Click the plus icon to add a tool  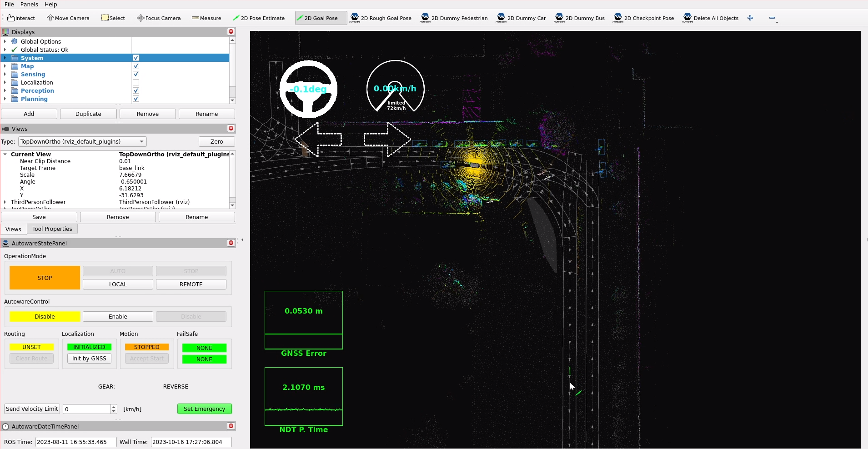click(x=750, y=18)
